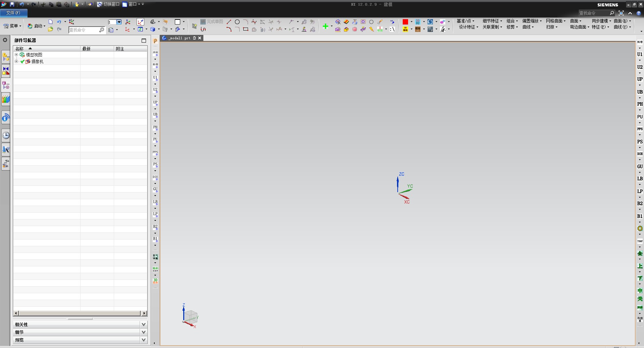
Task: Toggle the green checkmark on 摄像机
Action: pos(22,61)
